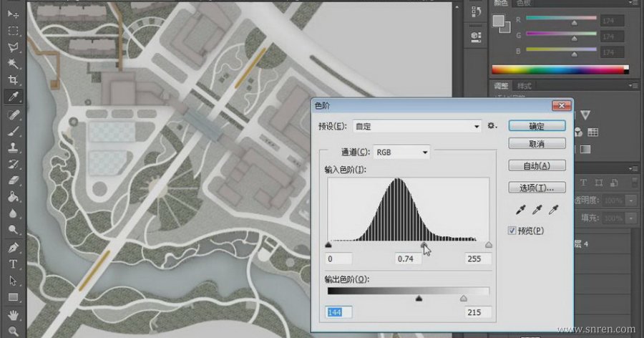Select the History Brush tool
The image size is (644, 338).
13,164
